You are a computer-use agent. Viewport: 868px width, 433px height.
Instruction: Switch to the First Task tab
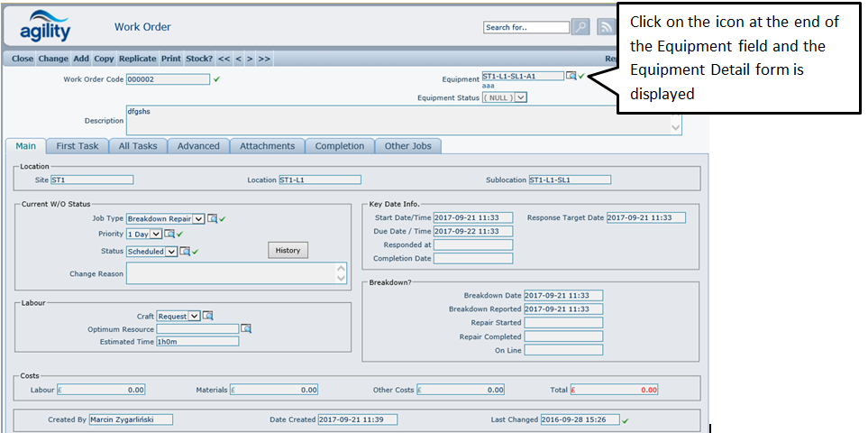coord(78,146)
